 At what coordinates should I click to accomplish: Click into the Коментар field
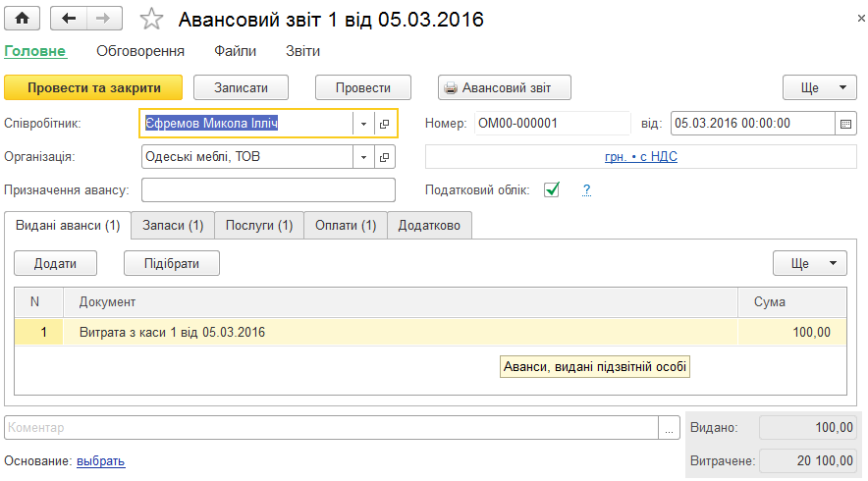(331, 428)
